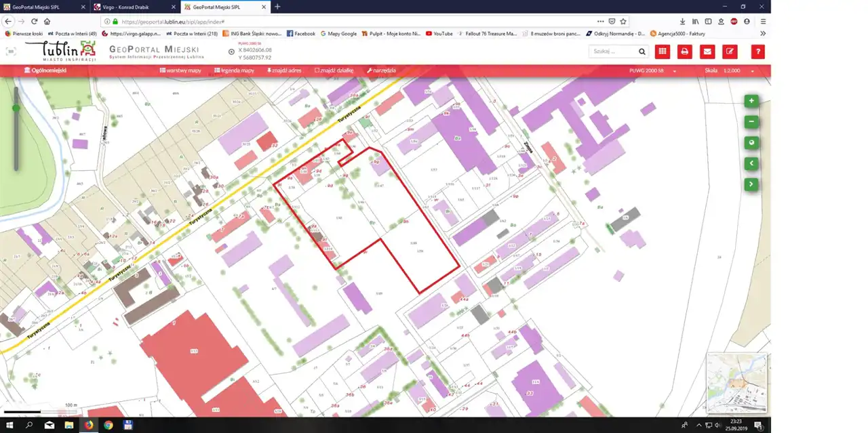Open warstwy mapy layers menu
This screenshot has height=433, width=868.
point(181,70)
